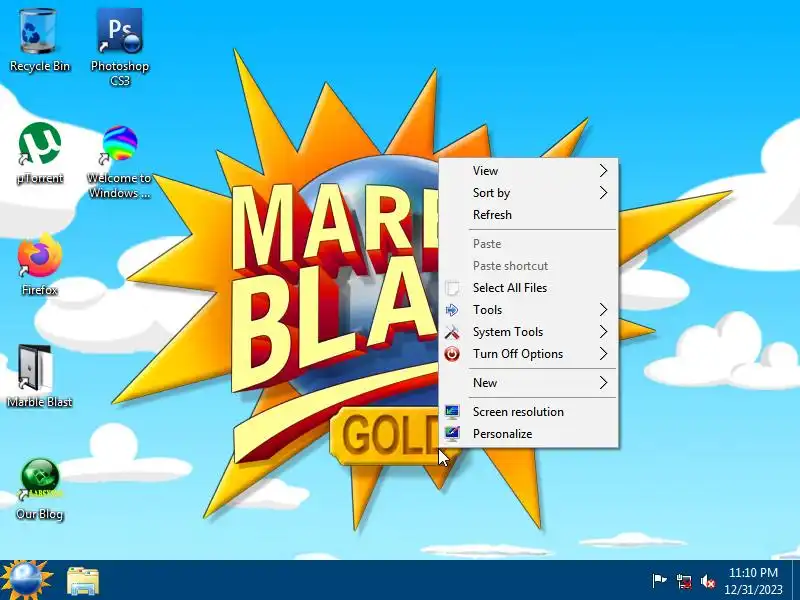
Task: Click the Action Center flag tray icon
Action: [659, 581]
